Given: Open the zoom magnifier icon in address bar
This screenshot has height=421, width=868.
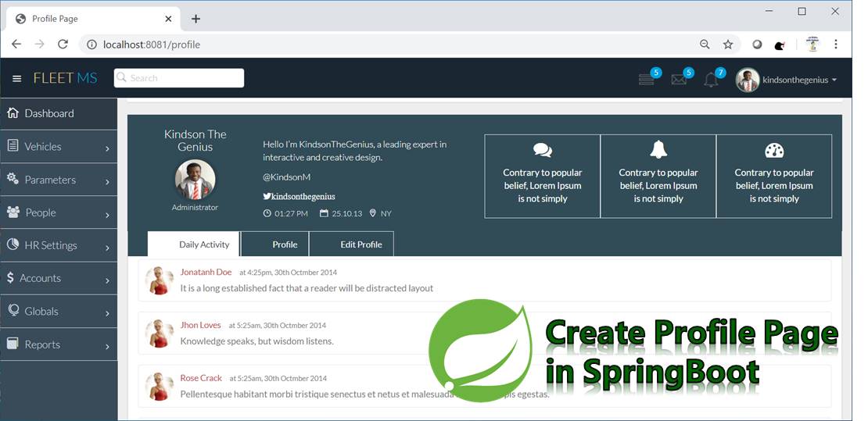Looking at the screenshot, I should click(705, 45).
